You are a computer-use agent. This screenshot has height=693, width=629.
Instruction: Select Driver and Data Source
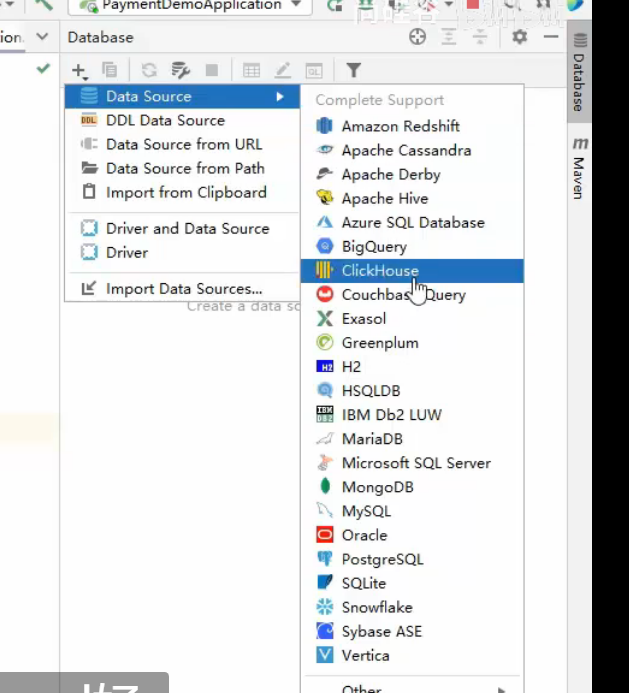pyautogui.click(x=182, y=228)
